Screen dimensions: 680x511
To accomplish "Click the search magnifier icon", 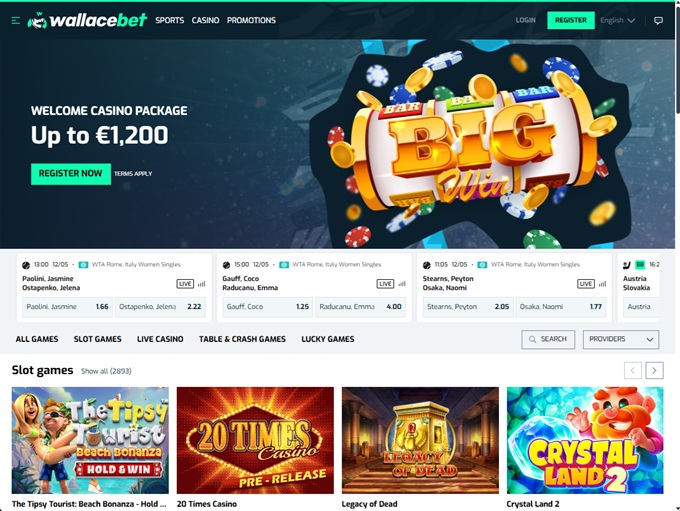I will tap(532, 339).
